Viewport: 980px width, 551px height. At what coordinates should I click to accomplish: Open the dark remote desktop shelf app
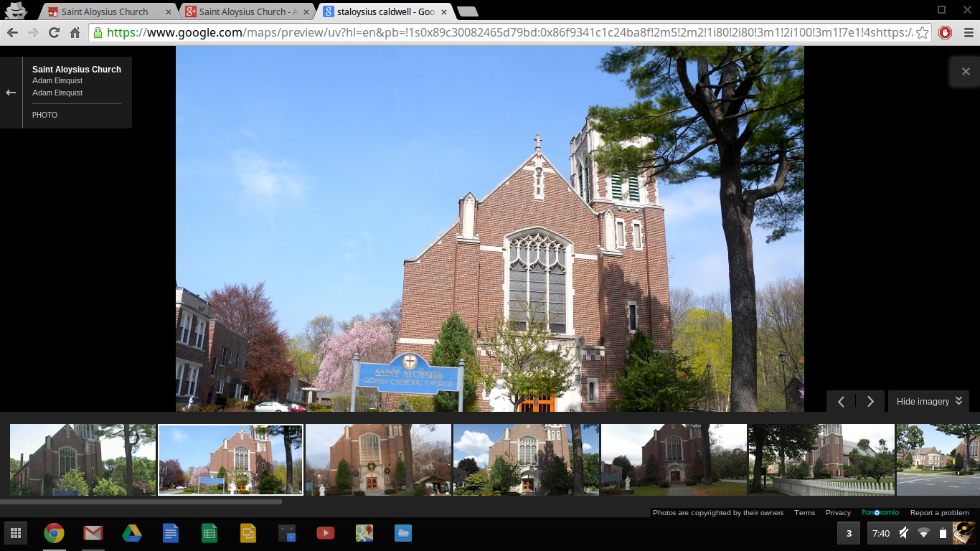click(x=287, y=533)
